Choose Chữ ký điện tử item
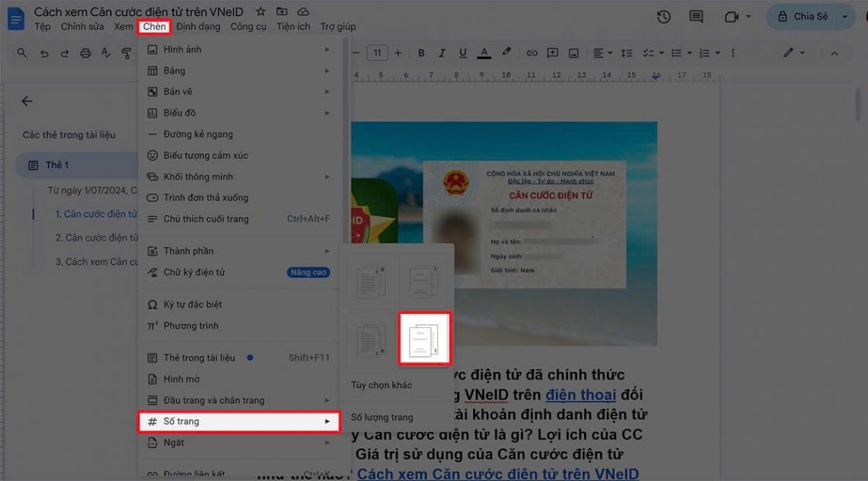Screen dimensions: 868x481 238,272
